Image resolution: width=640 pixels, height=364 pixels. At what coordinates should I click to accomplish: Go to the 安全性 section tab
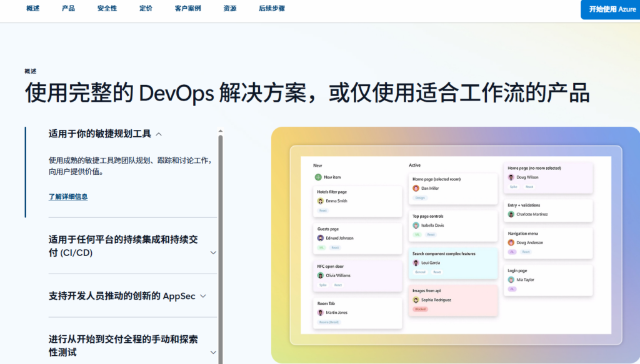[x=107, y=8]
